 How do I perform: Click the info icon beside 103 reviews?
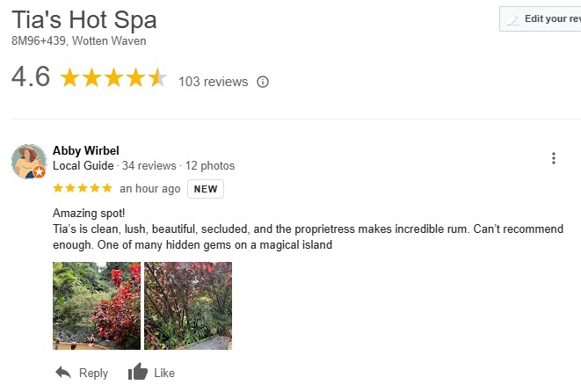tap(262, 82)
